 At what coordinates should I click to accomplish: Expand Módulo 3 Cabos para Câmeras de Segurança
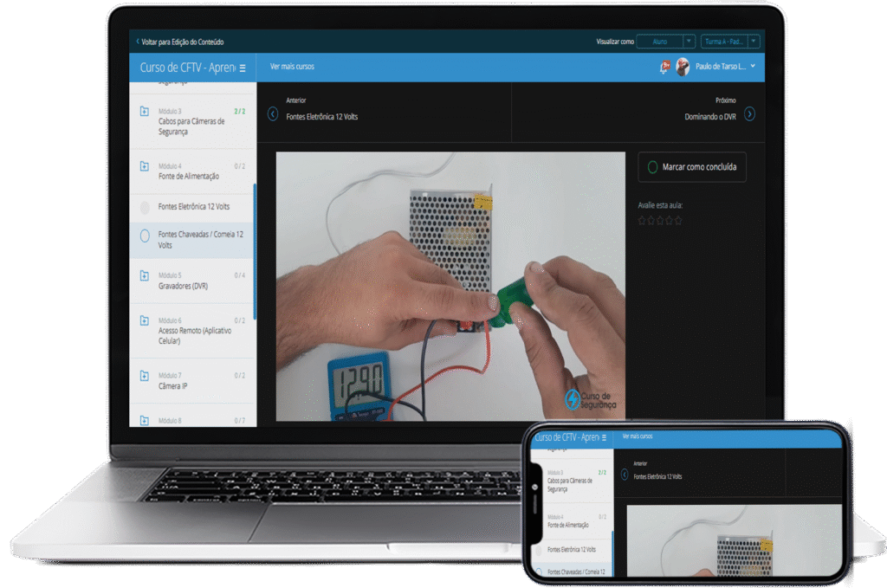tap(192, 121)
